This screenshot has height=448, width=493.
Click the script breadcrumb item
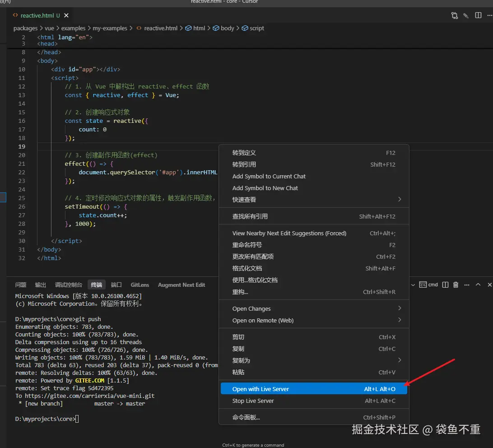coord(256,28)
